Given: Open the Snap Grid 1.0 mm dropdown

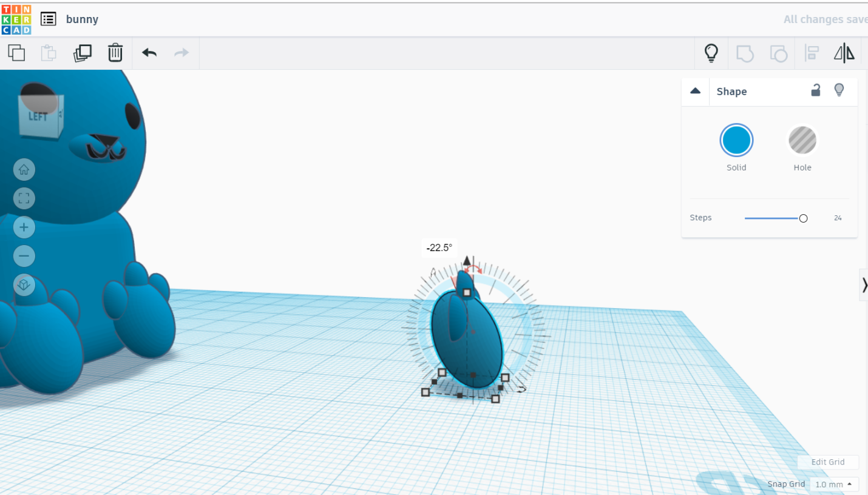Looking at the screenshot, I should (834, 484).
